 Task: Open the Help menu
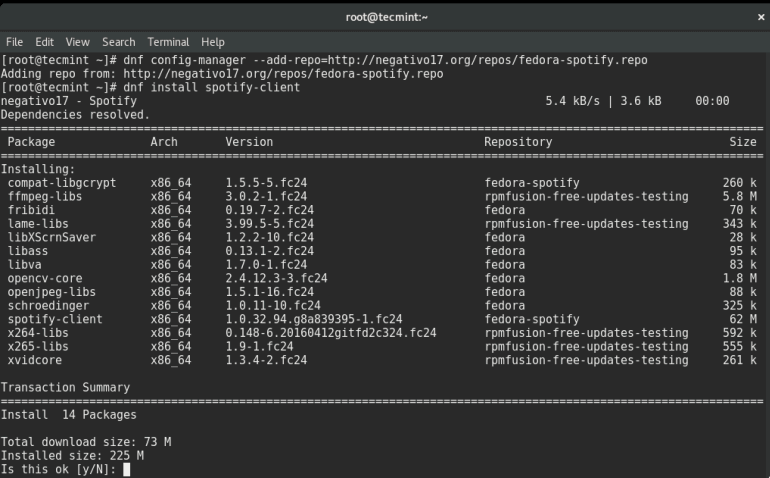(x=212, y=42)
